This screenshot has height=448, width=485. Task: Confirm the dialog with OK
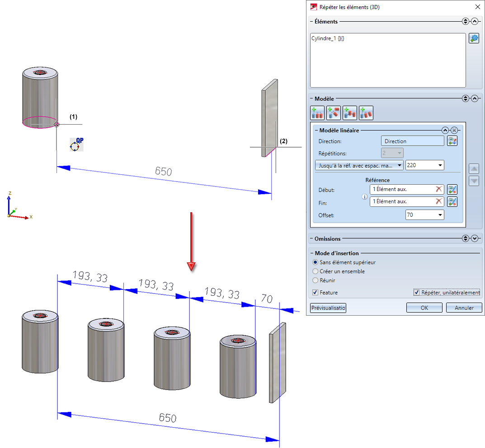424,308
